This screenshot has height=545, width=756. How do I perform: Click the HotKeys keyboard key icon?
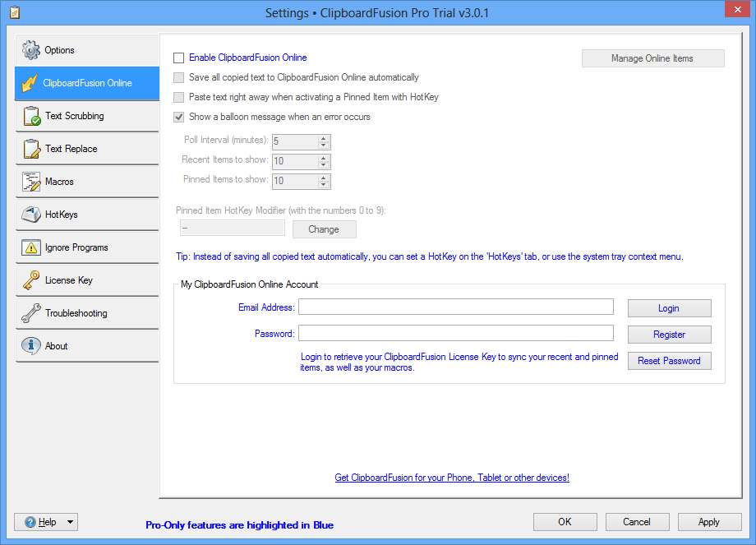tap(31, 215)
